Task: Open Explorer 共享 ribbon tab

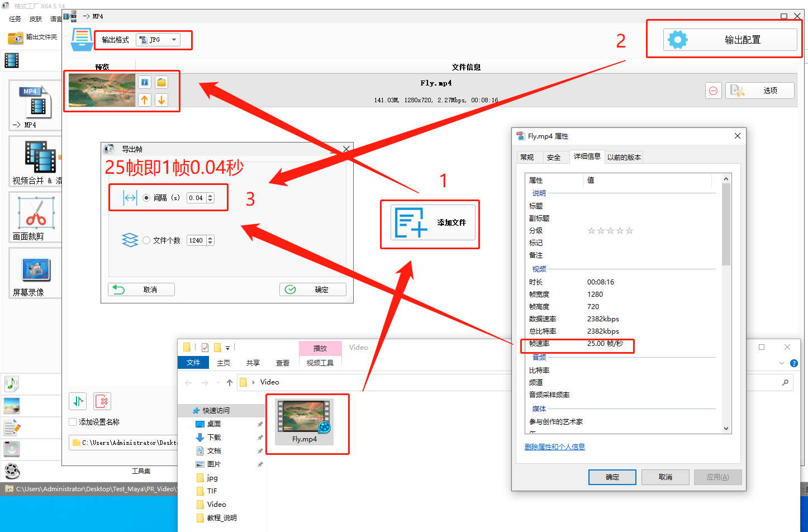Action: [x=253, y=363]
